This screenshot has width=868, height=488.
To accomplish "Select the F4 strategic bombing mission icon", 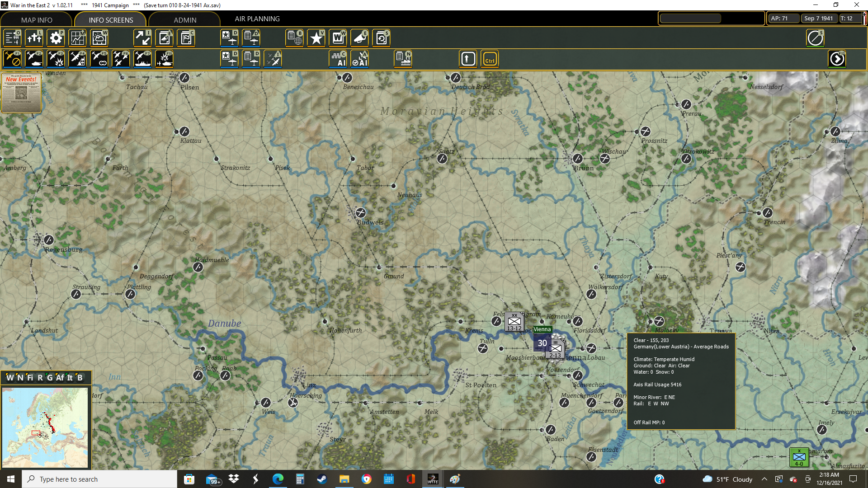I will 78,59.
